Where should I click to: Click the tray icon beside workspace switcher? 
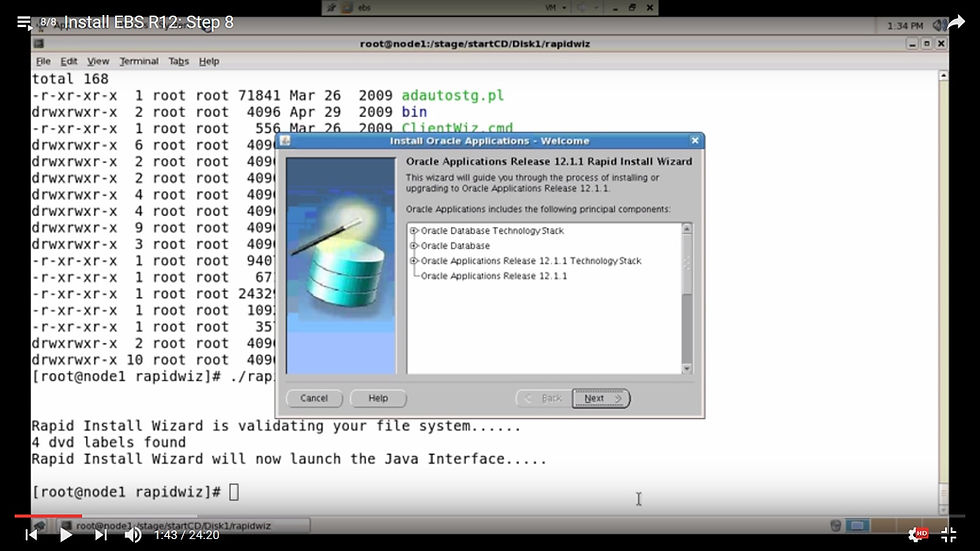click(x=836, y=525)
